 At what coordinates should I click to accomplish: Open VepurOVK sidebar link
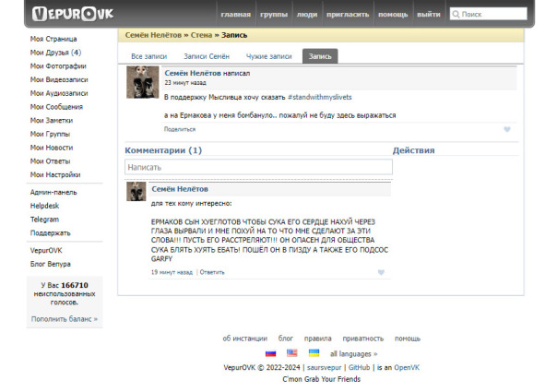(46, 250)
